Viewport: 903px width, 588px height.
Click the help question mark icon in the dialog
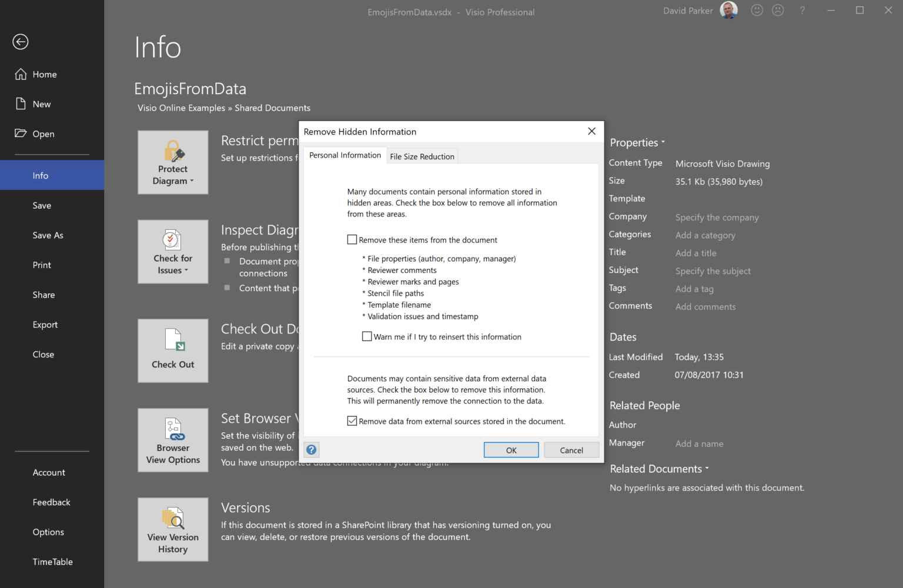click(x=312, y=450)
